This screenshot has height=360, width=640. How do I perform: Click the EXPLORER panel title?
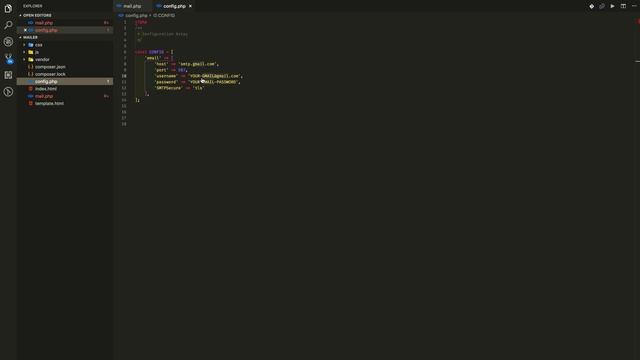33,6
